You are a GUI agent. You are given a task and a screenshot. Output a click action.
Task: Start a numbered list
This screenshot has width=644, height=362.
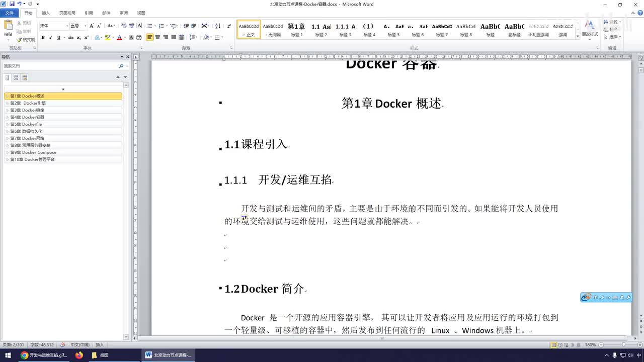tap(161, 26)
